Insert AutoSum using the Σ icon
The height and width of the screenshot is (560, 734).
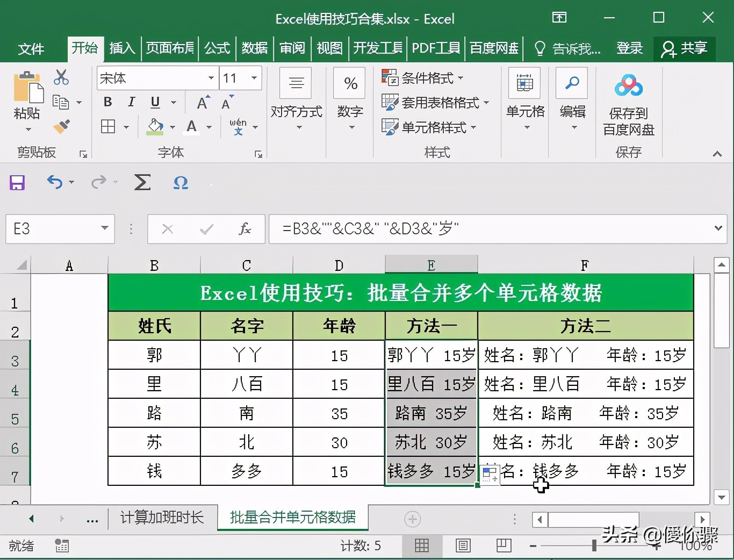pos(142,183)
